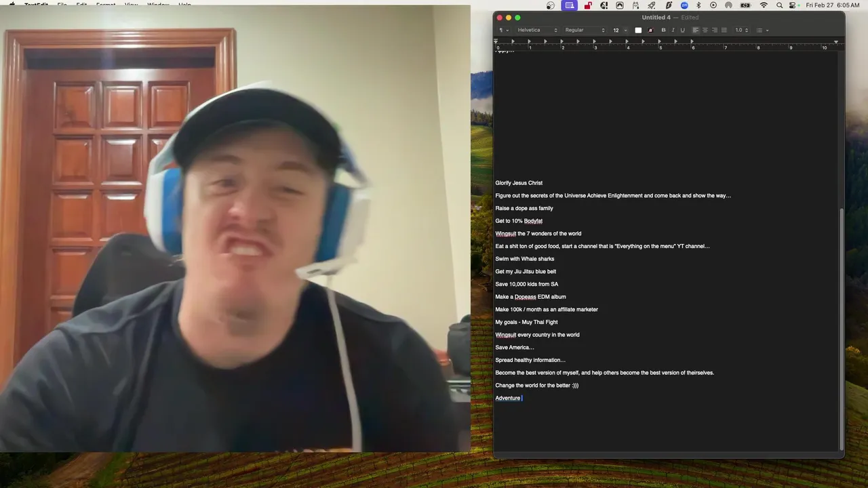Click the line "Swim with Whale sharks"
The width and height of the screenshot is (868, 488).
pos(525,259)
